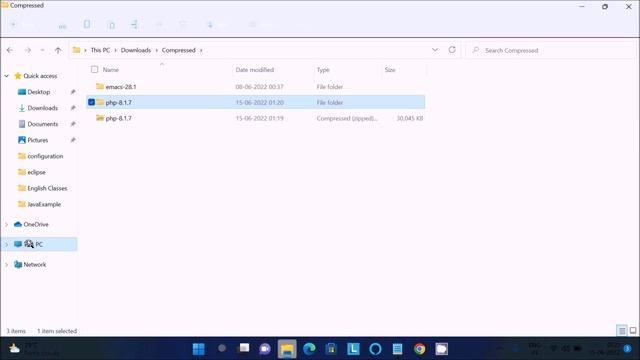Open Microsoft Store from taskbar

click(x=331, y=349)
